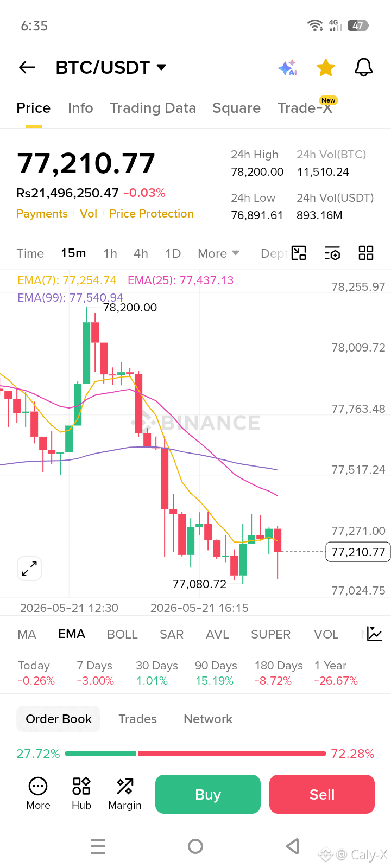
Task: Open chart settings list icon
Action: click(x=332, y=253)
